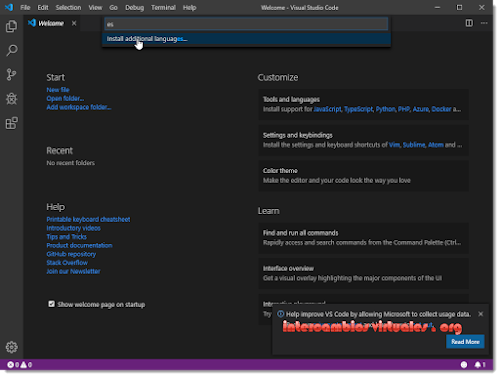Open the Debug menu
This screenshot has width=500, height=377.
(134, 7)
